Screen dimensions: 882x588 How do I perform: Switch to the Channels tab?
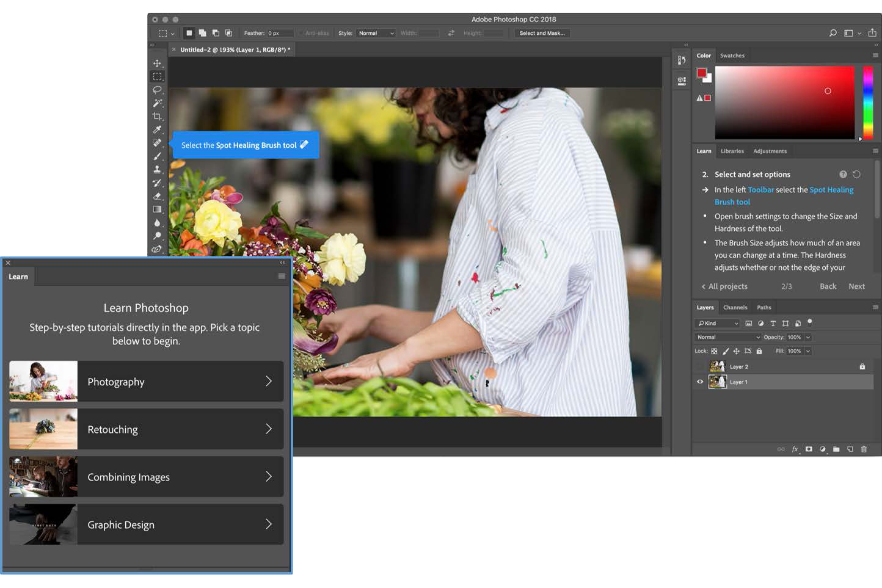735,307
